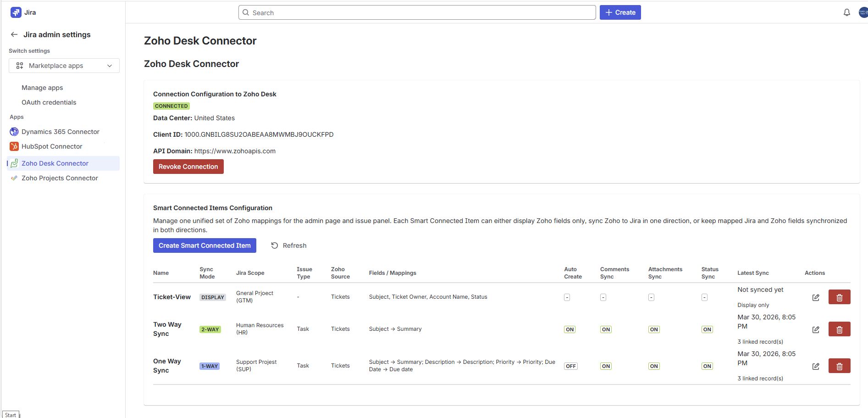Click Revoke Connection

pos(188,166)
